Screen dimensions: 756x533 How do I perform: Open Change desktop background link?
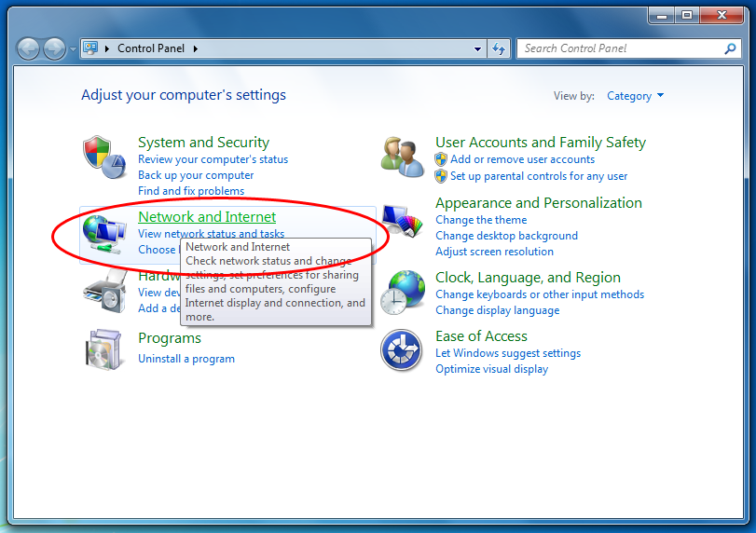coord(506,236)
